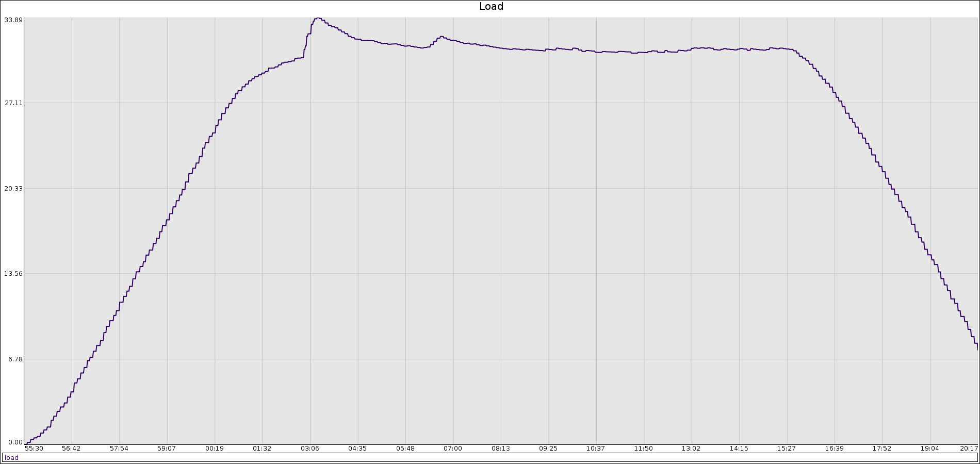Click the 13.56 y-axis label
Image resolution: width=980 pixels, height=464 pixels.
pyautogui.click(x=13, y=274)
